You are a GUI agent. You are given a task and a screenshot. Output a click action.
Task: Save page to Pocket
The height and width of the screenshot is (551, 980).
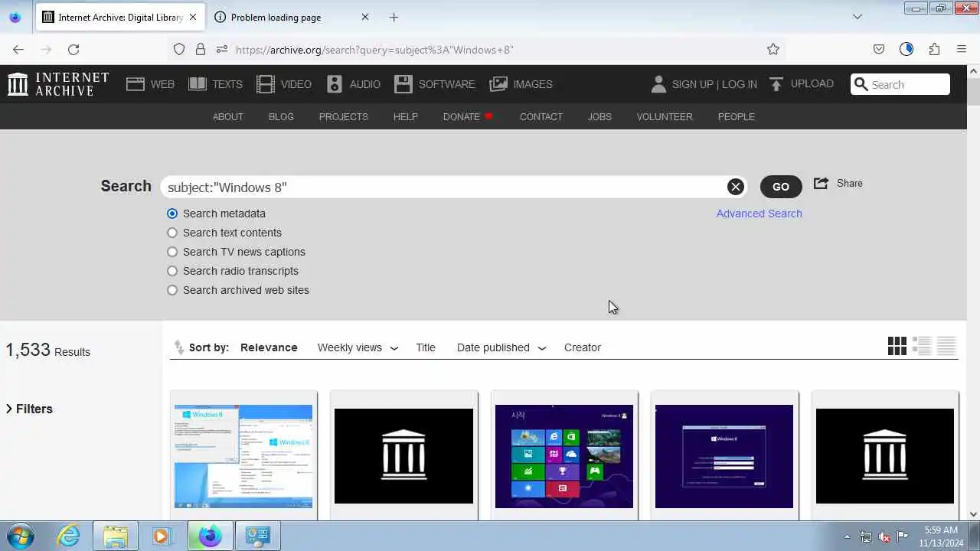coord(879,49)
